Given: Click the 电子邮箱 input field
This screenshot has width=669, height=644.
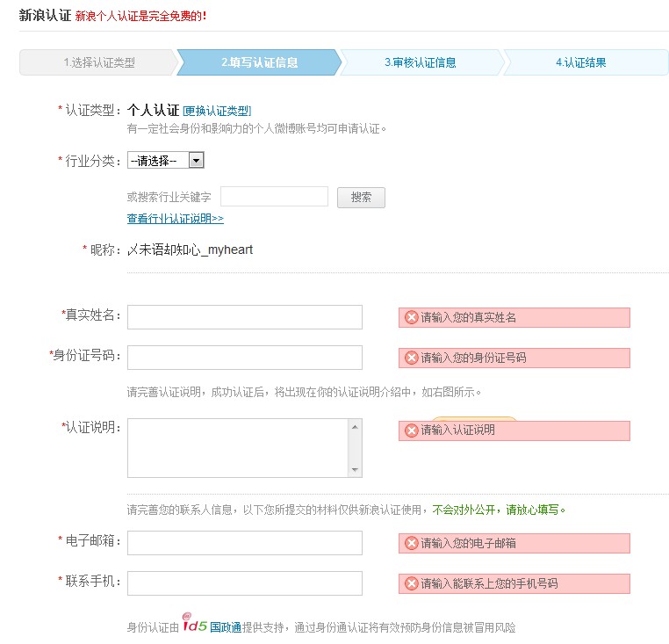Looking at the screenshot, I should click(245, 543).
